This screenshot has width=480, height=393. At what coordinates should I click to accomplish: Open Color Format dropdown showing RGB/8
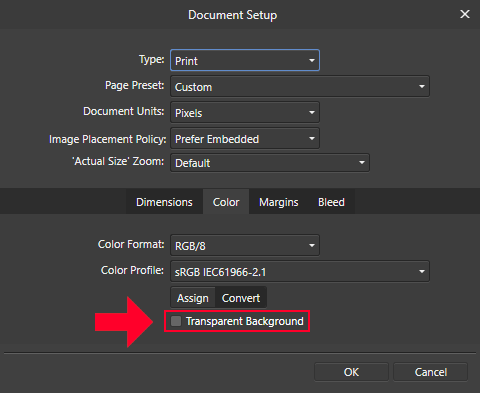pyautogui.click(x=245, y=245)
